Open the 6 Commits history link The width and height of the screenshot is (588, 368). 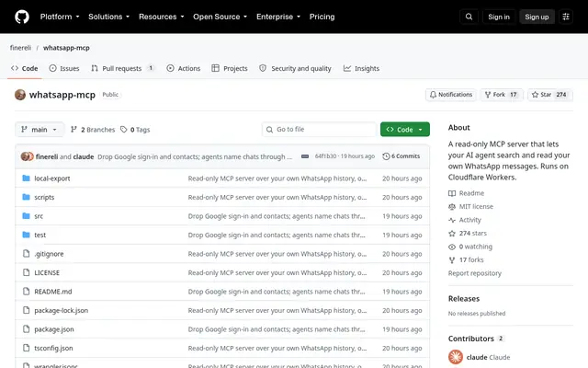pos(401,156)
